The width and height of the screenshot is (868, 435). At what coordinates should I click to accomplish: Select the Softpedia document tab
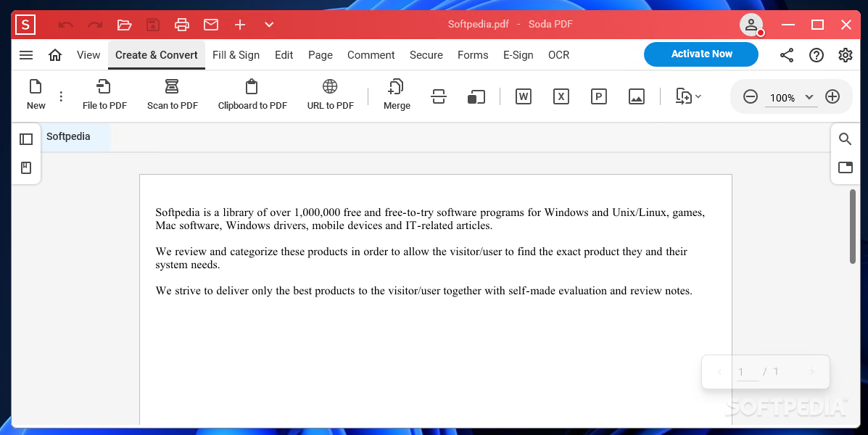[x=75, y=137]
